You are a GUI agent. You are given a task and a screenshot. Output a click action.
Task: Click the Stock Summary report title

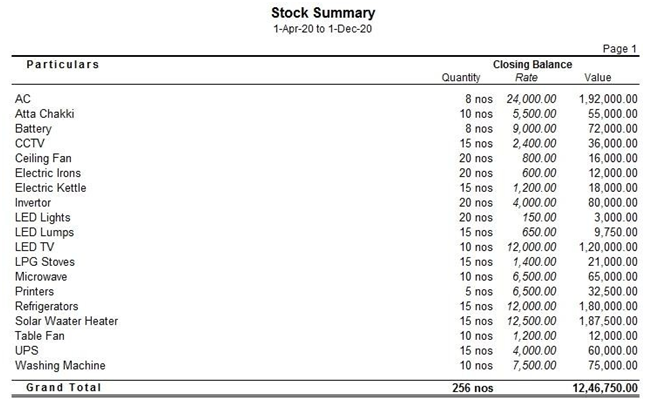point(323,13)
